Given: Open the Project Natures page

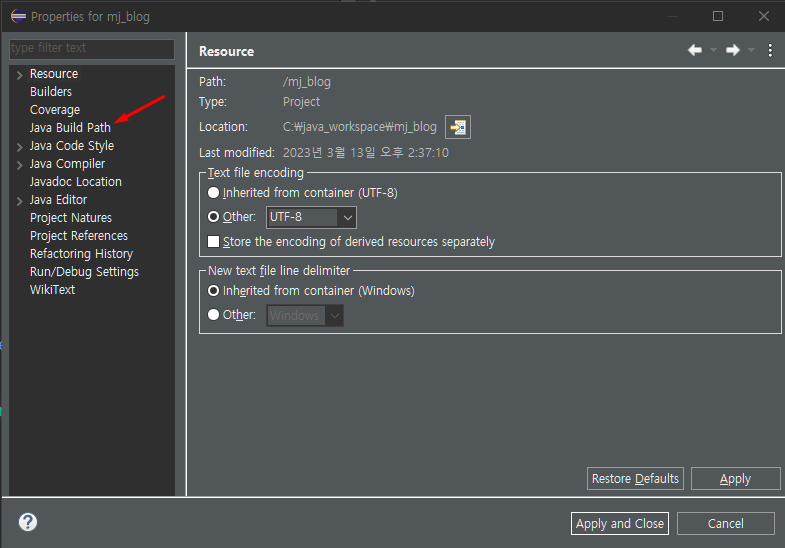Looking at the screenshot, I should [x=71, y=218].
